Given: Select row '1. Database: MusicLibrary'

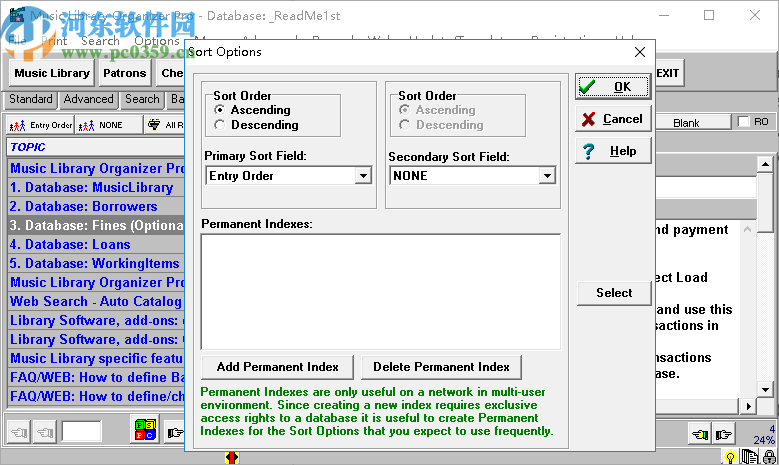Looking at the screenshot, I should pyautogui.click(x=96, y=188).
